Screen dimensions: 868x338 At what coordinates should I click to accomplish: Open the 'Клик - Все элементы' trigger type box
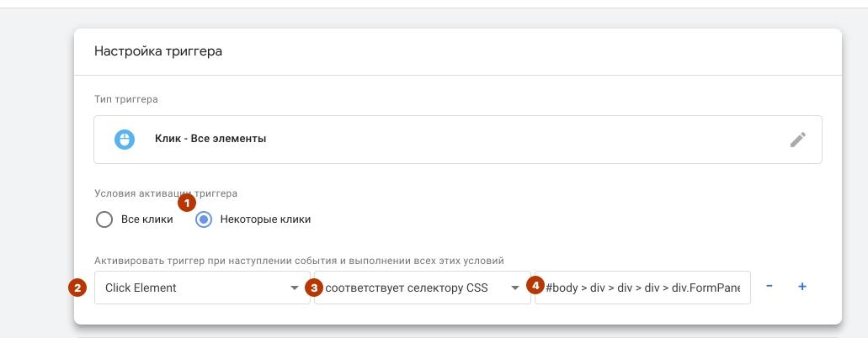(x=458, y=140)
